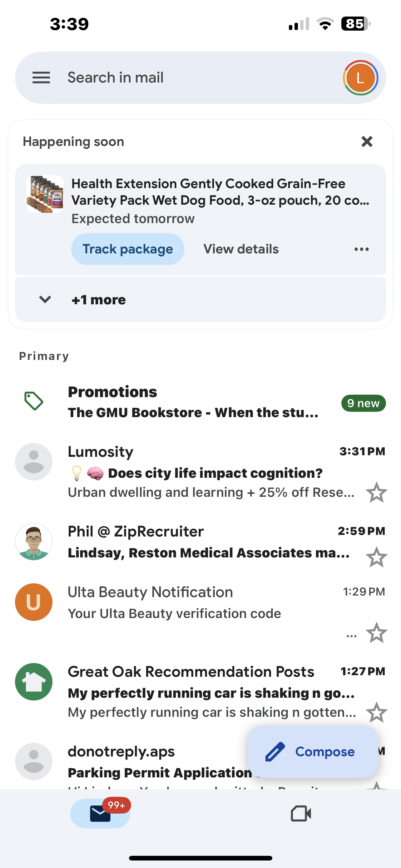
Task: Open the Promotions category
Action: pos(112,392)
